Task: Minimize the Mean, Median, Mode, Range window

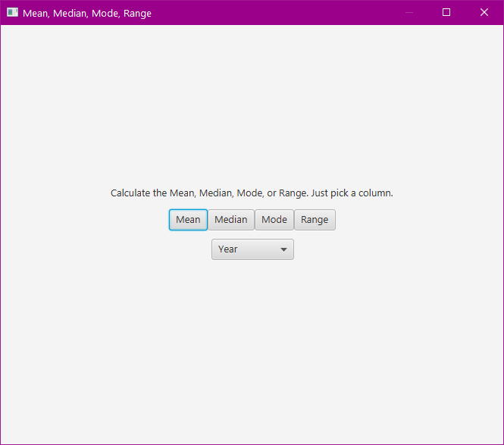Action: click(409, 13)
